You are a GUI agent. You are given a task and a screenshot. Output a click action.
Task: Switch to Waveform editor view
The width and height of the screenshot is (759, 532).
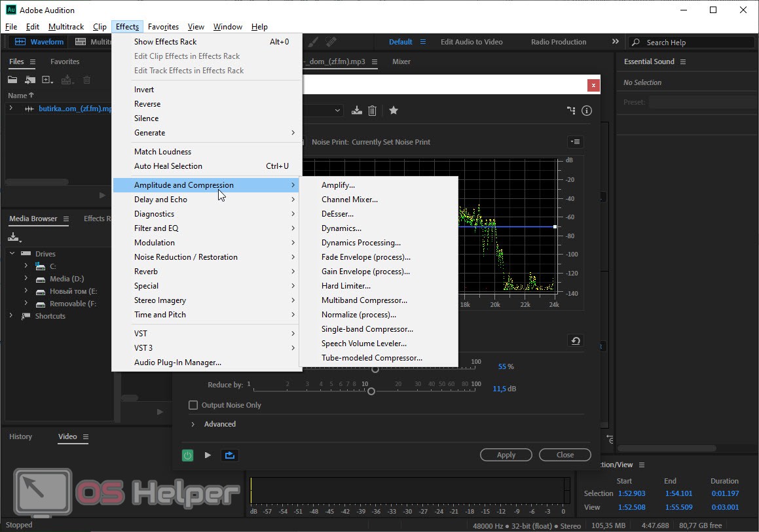coord(40,42)
